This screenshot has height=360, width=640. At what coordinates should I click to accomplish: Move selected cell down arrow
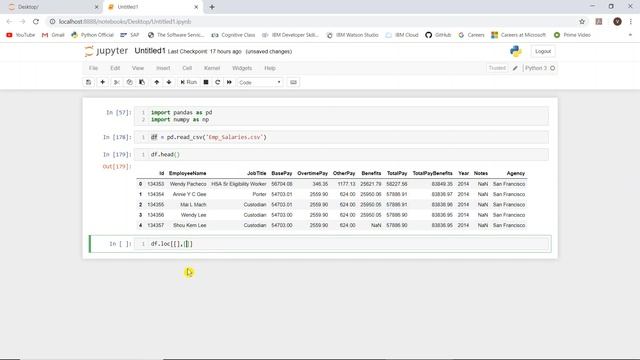pos(169,82)
